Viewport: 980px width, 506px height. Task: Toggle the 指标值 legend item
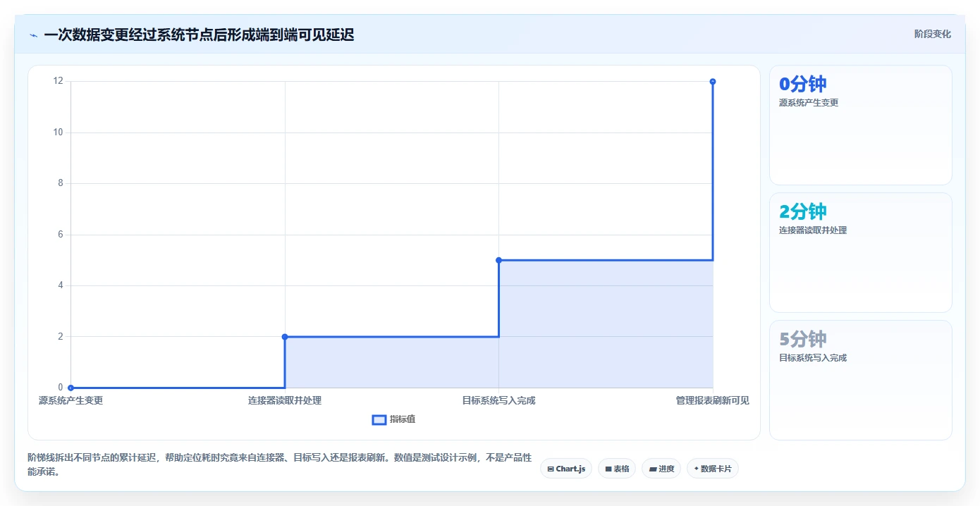point(393,419)
